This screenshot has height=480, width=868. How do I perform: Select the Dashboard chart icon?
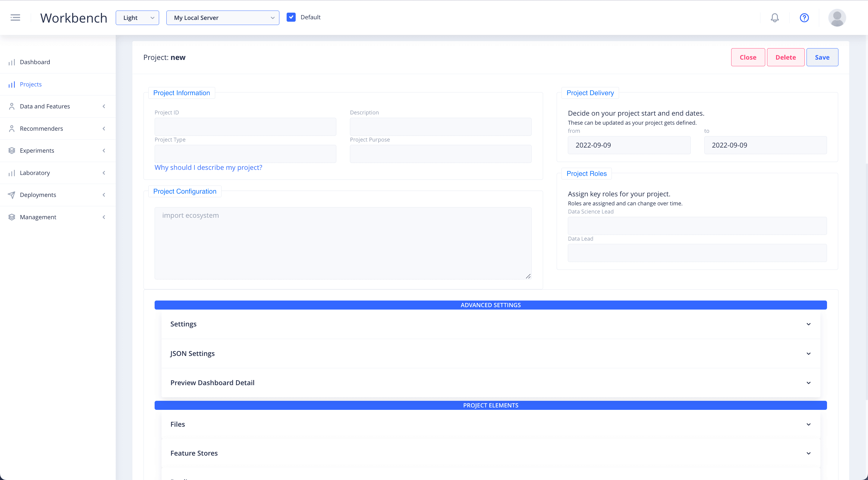pyautogui.click(x=12, y=62)
